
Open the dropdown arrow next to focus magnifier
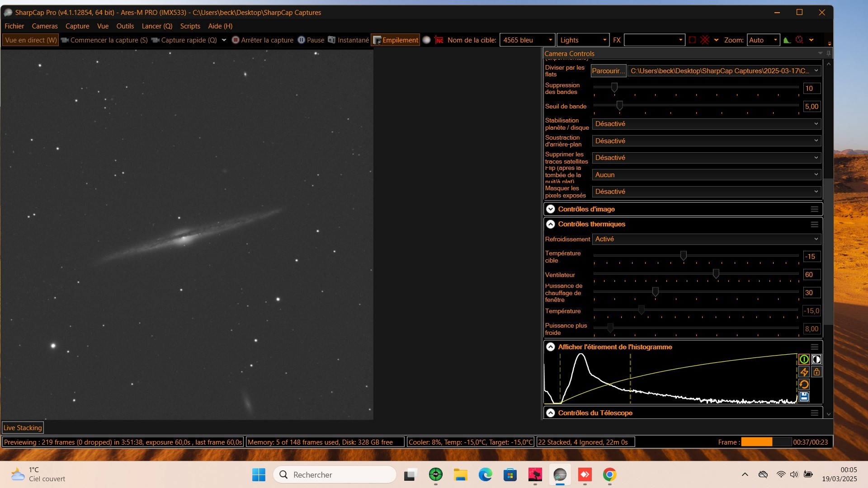pyautogui.click(x=811, y=40)
